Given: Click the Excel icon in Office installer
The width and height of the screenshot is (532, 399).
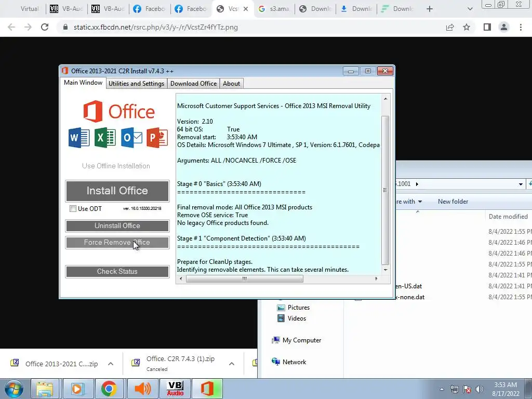Looking at the screenshot, I should (105, 137).
